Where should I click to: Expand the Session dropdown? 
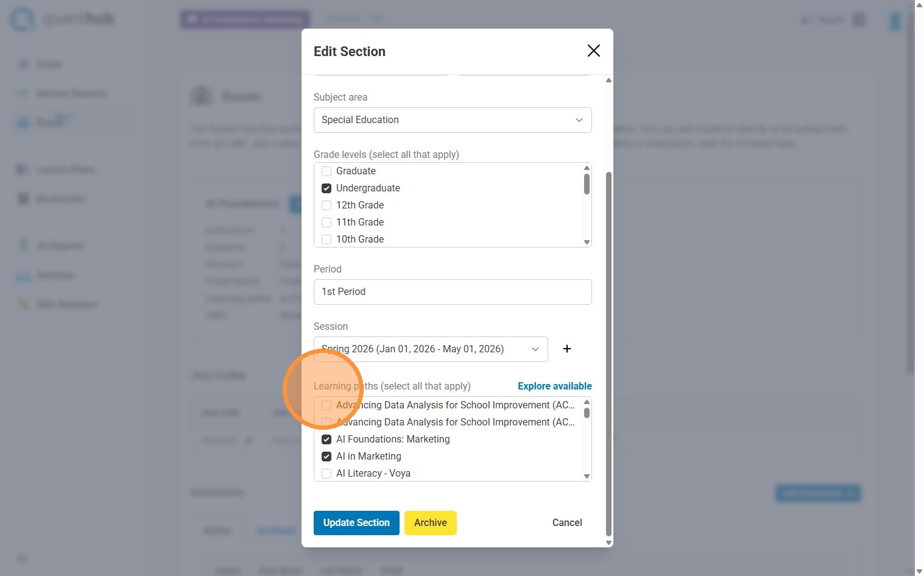[x=430, y=349]
